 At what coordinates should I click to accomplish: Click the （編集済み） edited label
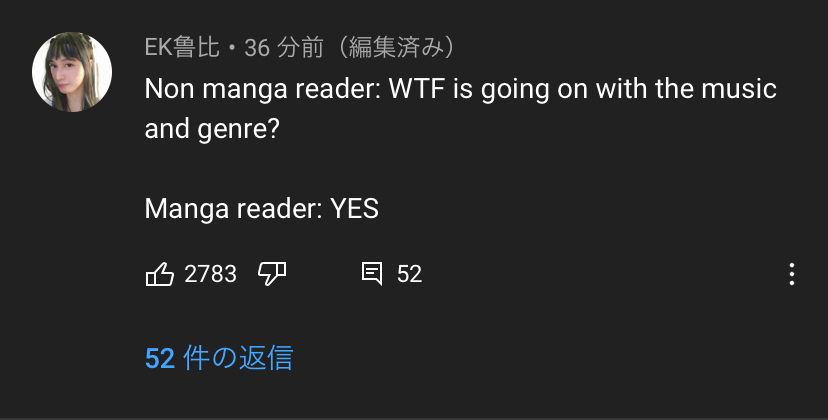[396, 48]
